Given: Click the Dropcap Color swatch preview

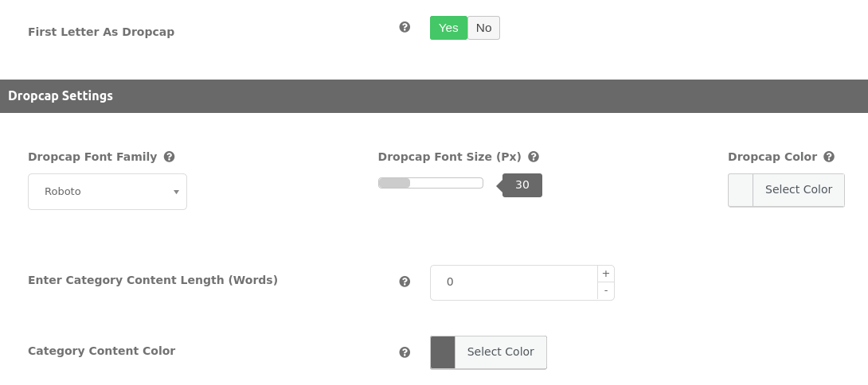Looking at the screenshot, I should click(x=741, y=190).
